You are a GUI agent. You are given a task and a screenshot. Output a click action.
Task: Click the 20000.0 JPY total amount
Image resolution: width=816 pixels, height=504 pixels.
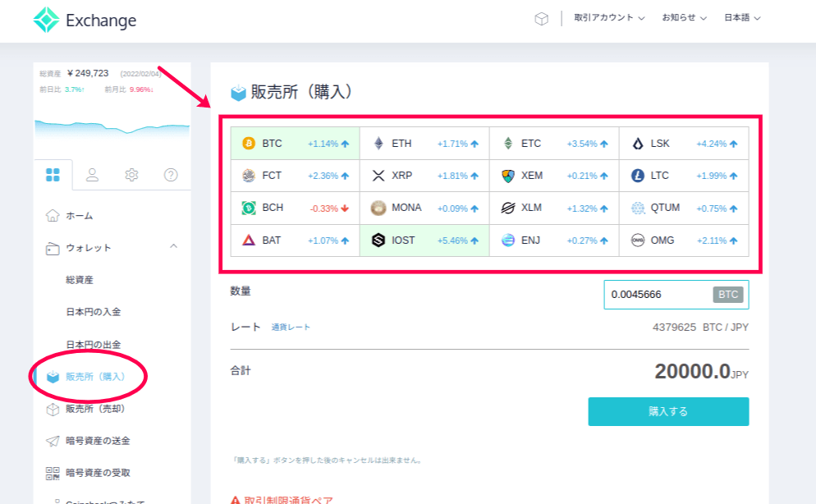702,372
